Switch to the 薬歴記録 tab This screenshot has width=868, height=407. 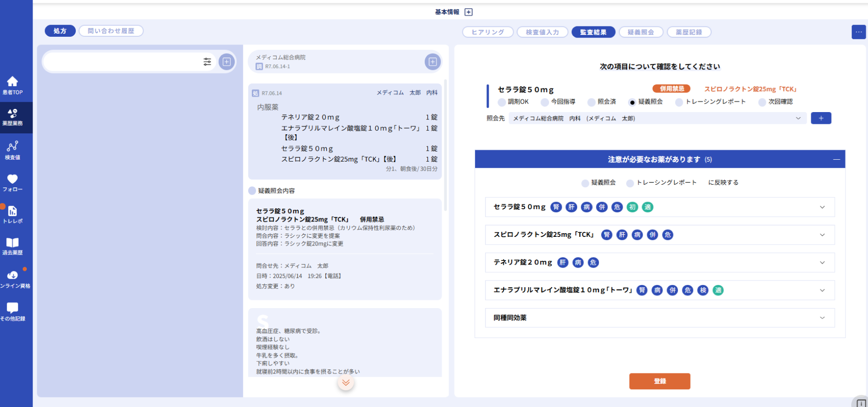(688, 32)
